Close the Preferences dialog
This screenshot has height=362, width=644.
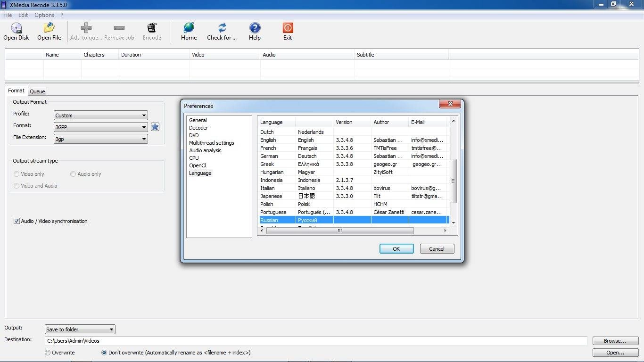click(450, 104)
